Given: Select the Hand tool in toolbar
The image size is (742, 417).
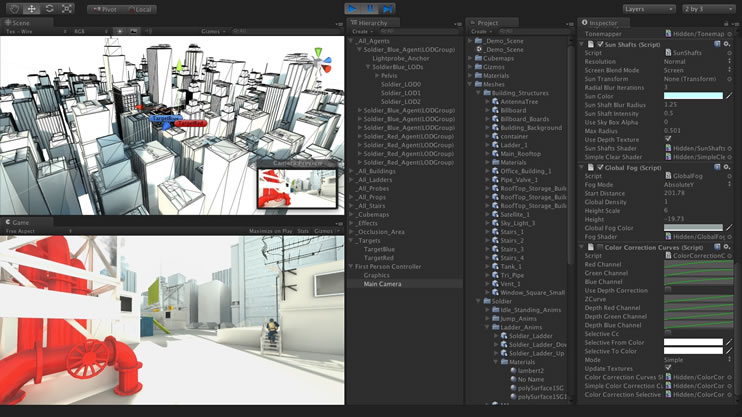Looking at the screenshot, I should pyautogui.click(x=14, y=9).
